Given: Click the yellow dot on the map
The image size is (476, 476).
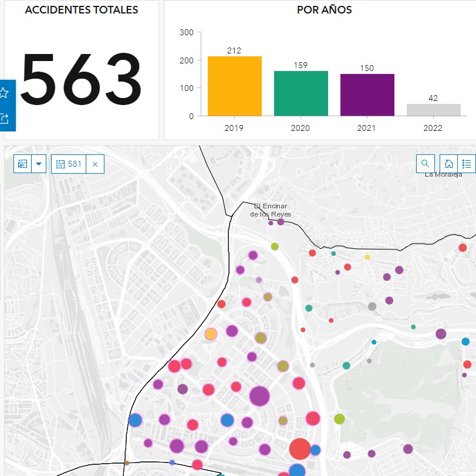Looking at the screenshot, I should pyautogui.click(x=367, y=257).
